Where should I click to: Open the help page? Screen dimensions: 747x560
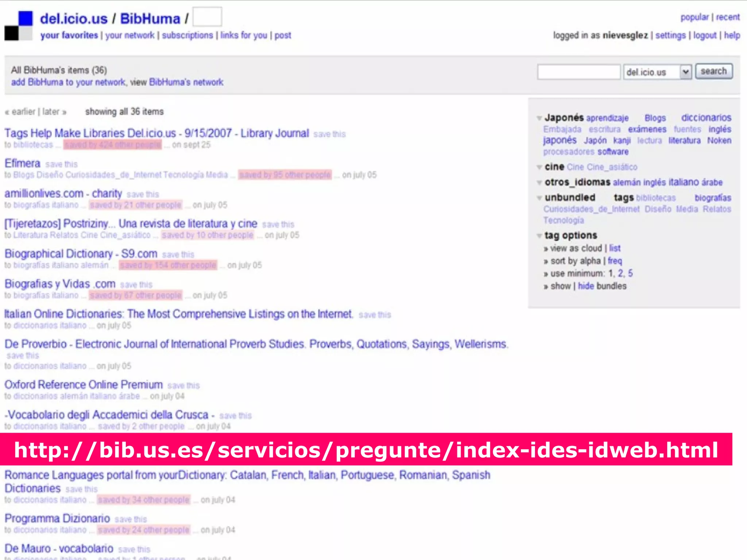(732, 35)
